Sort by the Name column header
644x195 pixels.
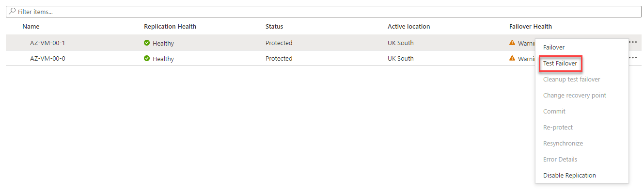(31, 27)
